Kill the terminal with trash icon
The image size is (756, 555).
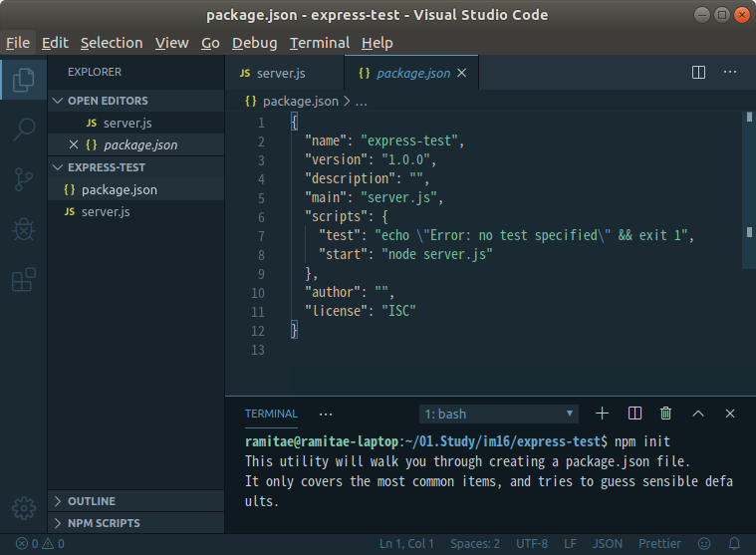[665, 414]
